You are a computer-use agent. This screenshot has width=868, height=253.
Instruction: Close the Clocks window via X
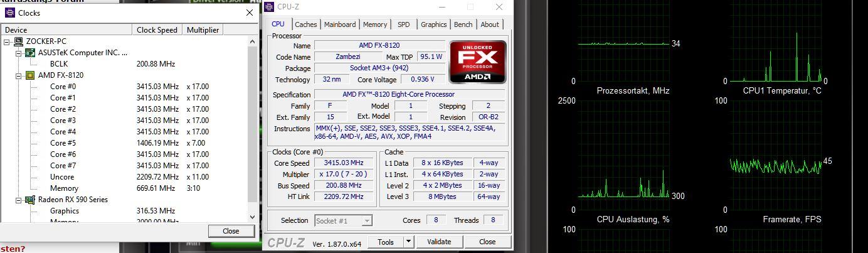coord(248,13)
